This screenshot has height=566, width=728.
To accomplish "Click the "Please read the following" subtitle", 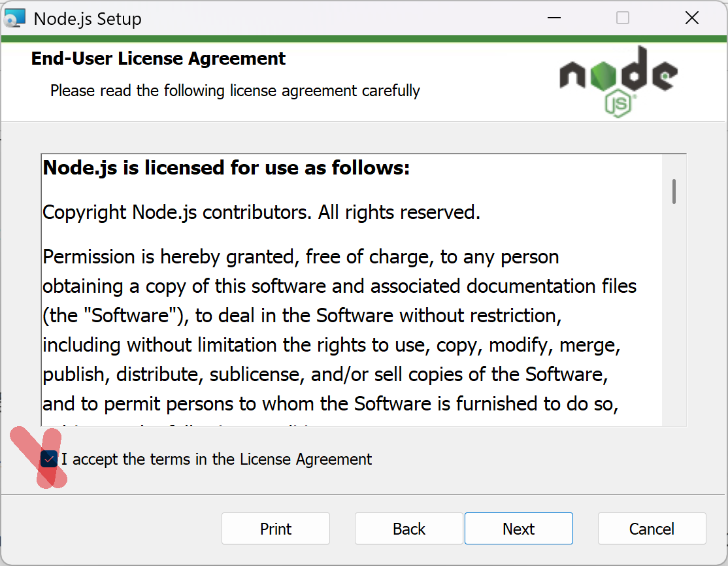I will [235, 90].
